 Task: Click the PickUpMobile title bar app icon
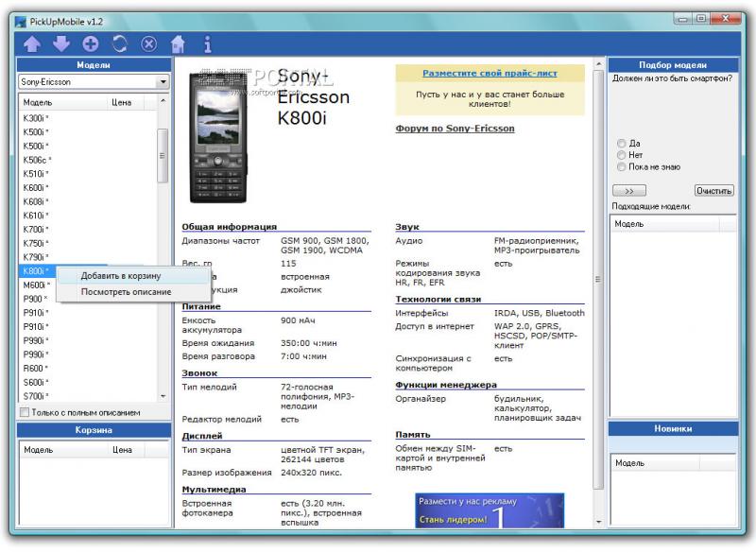[20, 22]
